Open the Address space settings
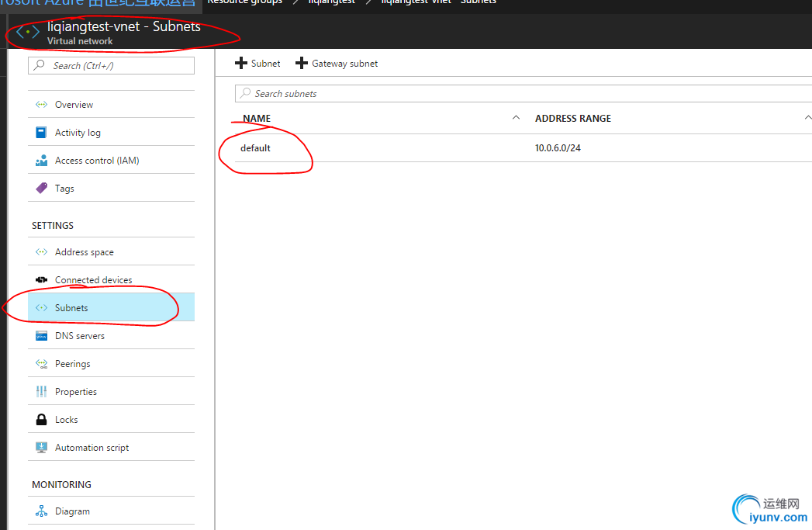Screen dimensions: 812x530 click(112, 251)
